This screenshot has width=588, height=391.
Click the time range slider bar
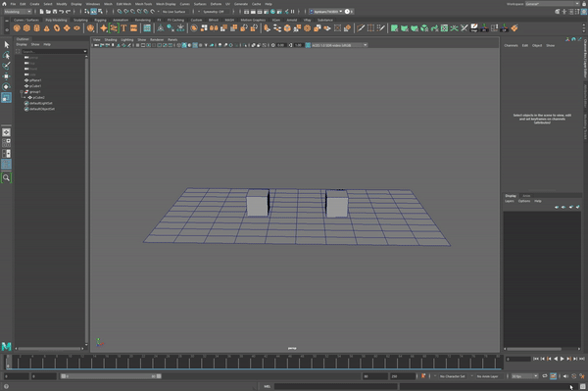(x=111, y=376)
